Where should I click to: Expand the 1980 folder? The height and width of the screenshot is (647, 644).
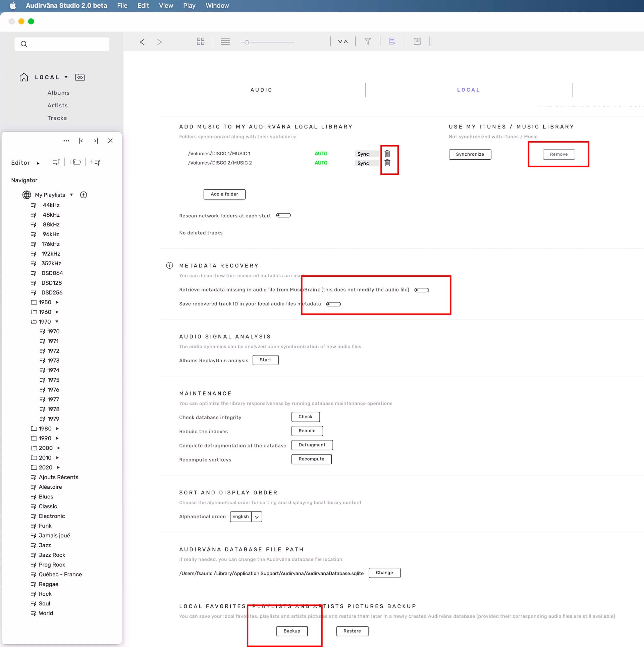57,429
